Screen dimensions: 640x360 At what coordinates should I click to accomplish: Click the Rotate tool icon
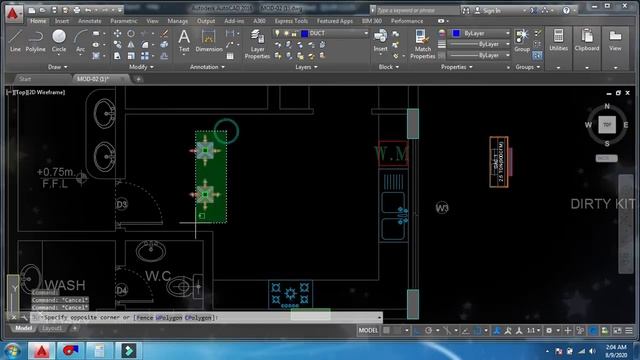point(131,33)
